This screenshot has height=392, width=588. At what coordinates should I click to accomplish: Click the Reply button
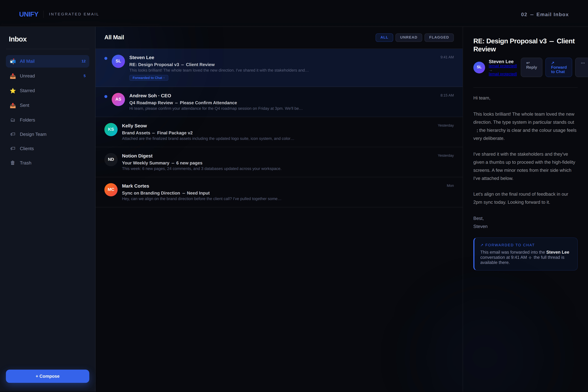pos(531,67)
